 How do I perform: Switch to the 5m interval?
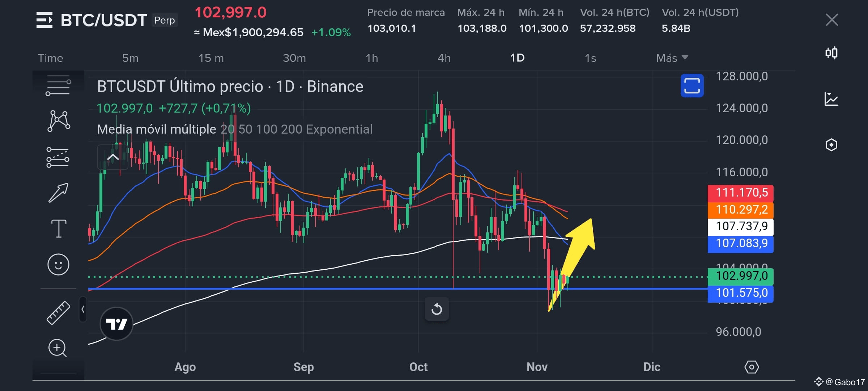(x=130, y=58)
